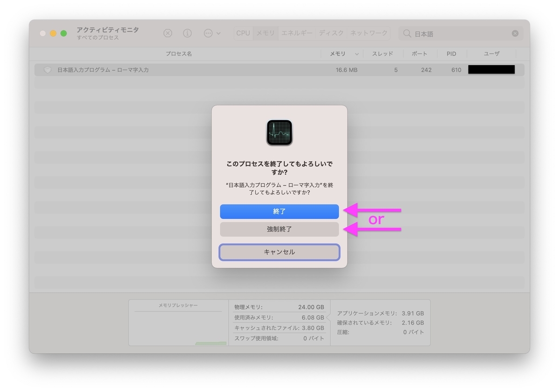
Task: Sort by the ポート column header
Action: click(419, 54)
